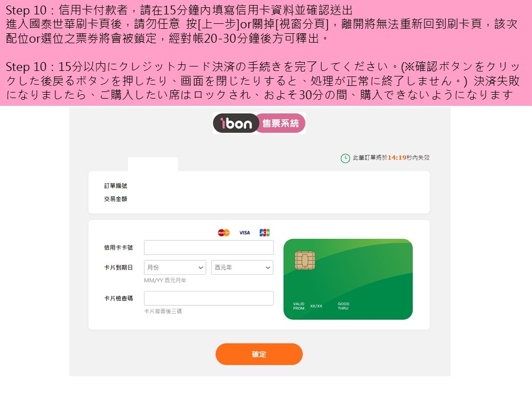Click the 14:19 countdown timer text

[x=397, y=158]
